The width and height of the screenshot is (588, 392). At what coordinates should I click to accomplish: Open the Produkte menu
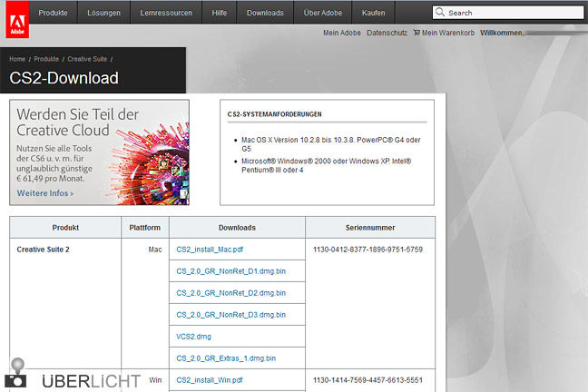tap(53, 13)
